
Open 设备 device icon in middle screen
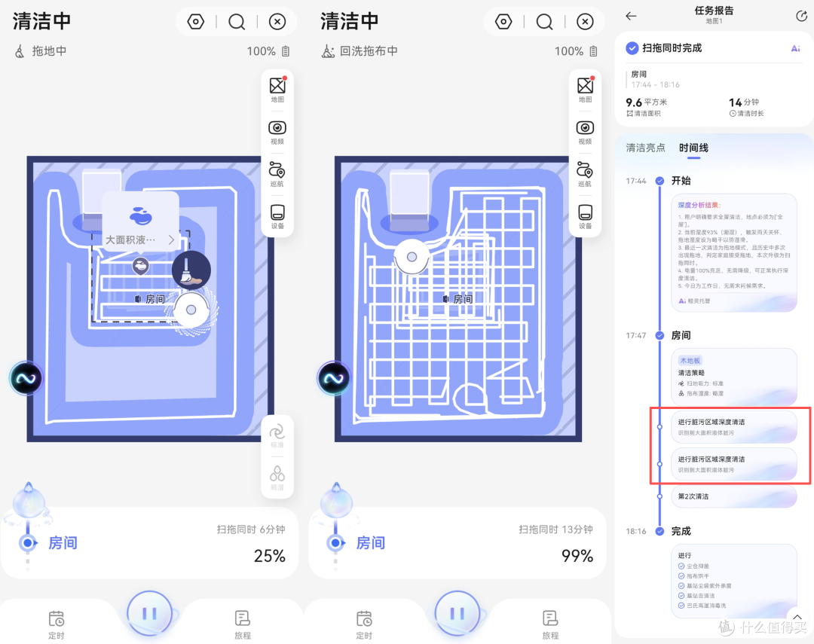click(585, 216)
